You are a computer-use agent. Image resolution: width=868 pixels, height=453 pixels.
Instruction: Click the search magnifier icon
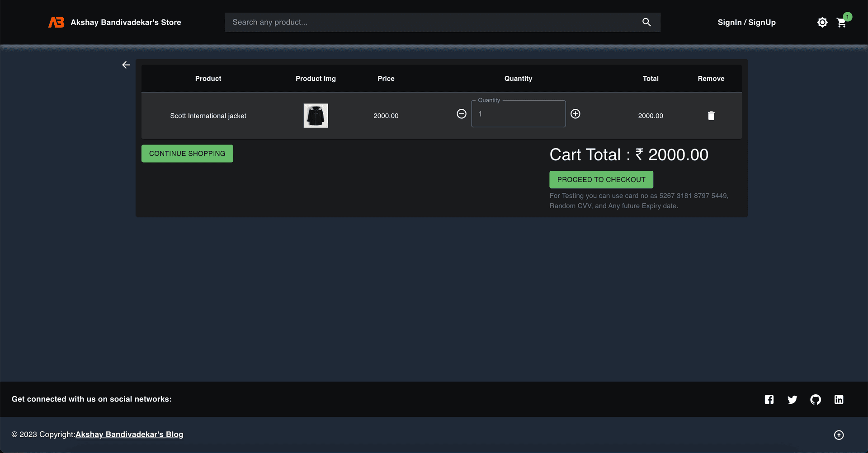coord(646,22)
